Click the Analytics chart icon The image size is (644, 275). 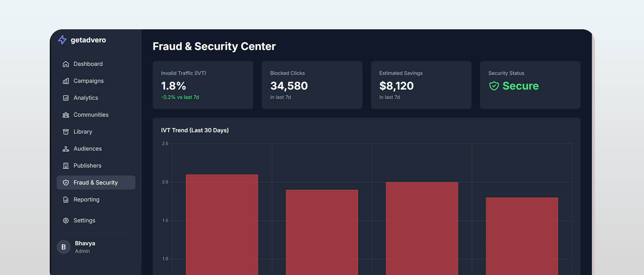(66, 98)
